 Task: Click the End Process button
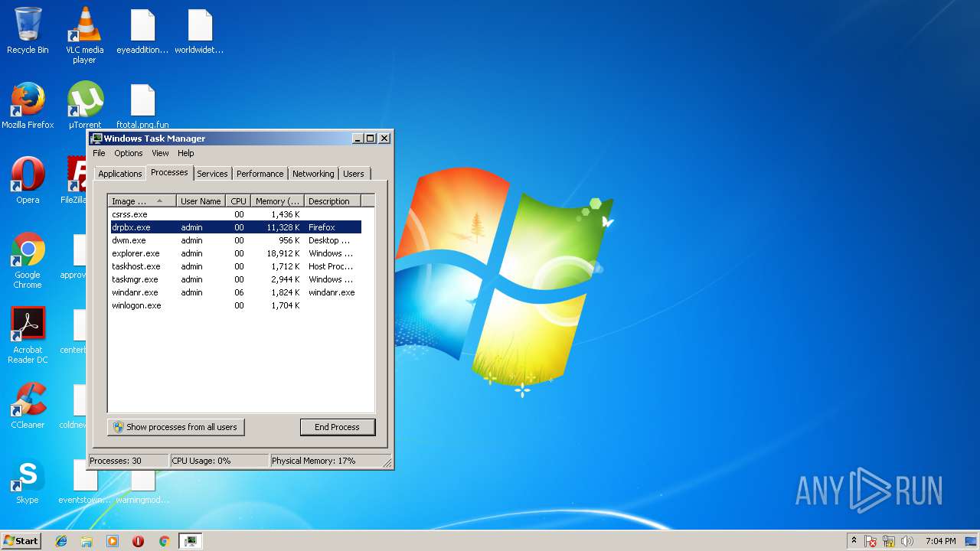337,427
